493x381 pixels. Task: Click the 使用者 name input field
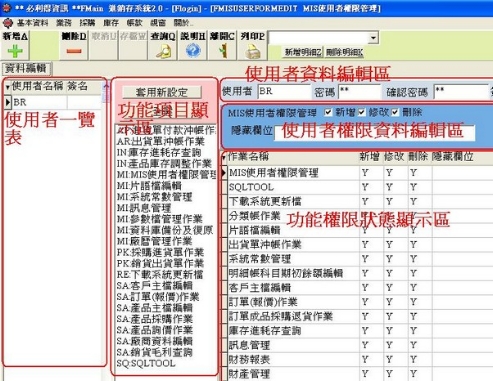[x=284, y=91]
